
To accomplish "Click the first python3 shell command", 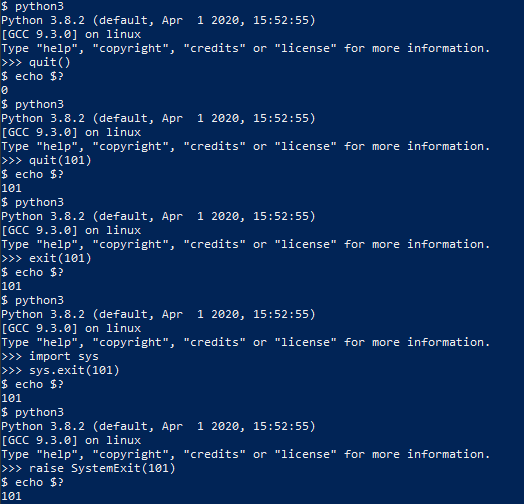I will [x=32, y=6].
